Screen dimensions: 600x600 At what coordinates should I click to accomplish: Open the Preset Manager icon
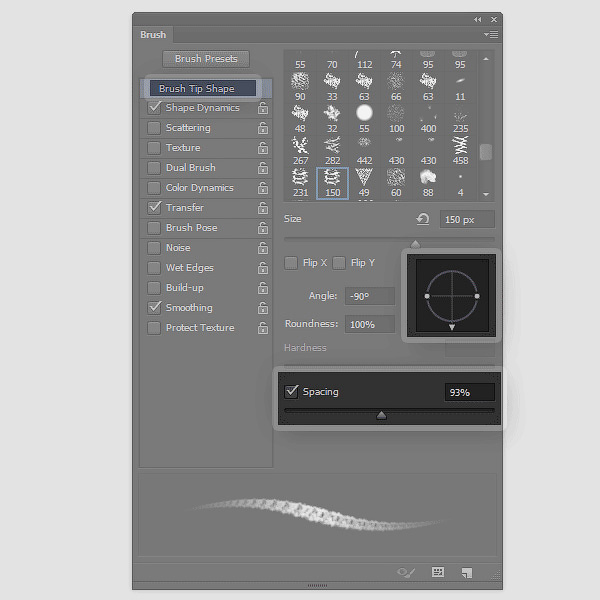(438, 572)
